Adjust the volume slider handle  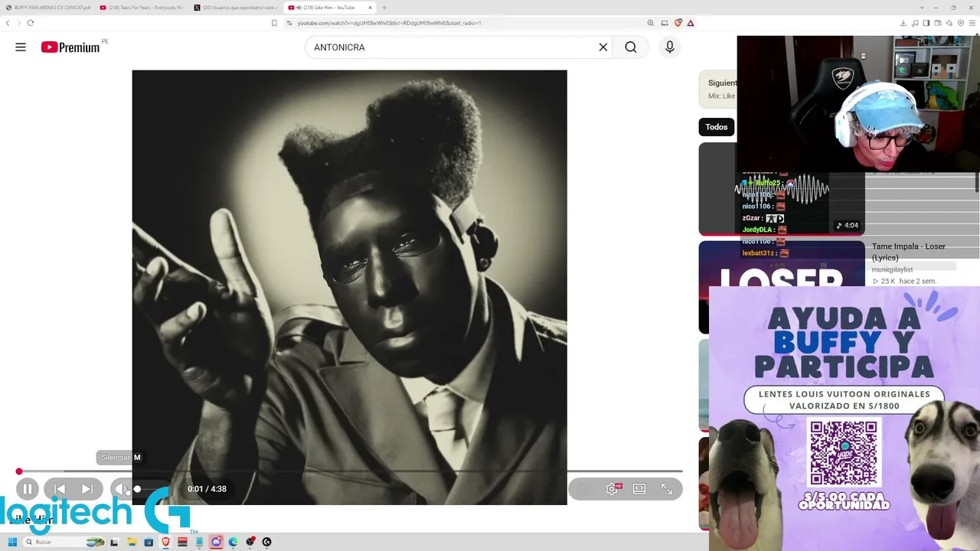[137, 489]
